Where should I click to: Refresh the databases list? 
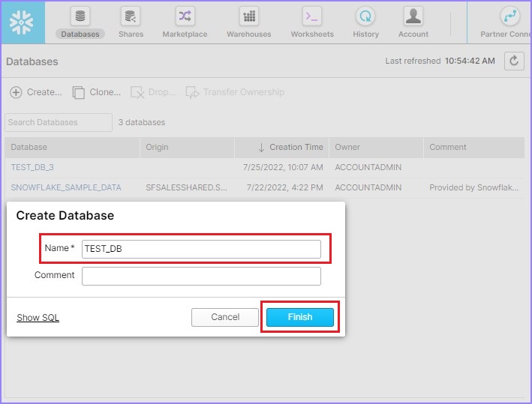514,61
